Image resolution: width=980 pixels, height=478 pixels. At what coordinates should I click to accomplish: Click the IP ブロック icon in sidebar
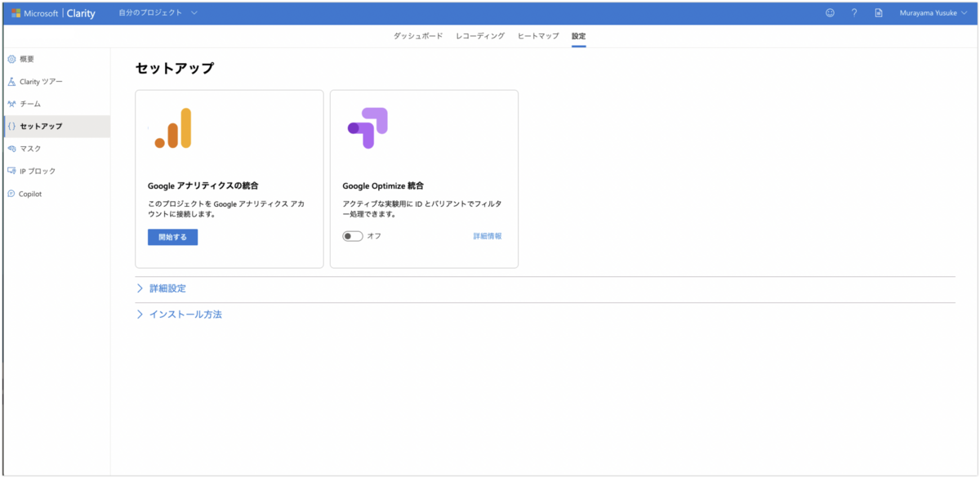(11, 171)
